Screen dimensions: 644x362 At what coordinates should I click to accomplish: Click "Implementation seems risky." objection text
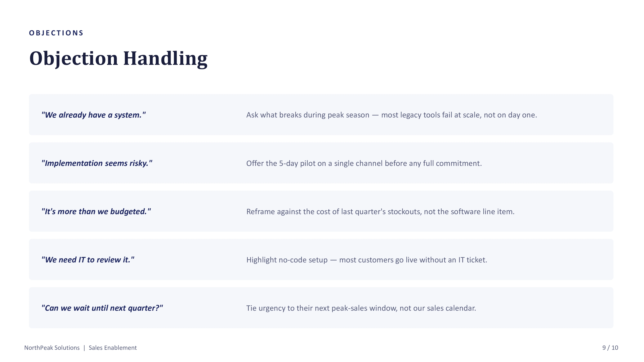(x=97, y=163)
